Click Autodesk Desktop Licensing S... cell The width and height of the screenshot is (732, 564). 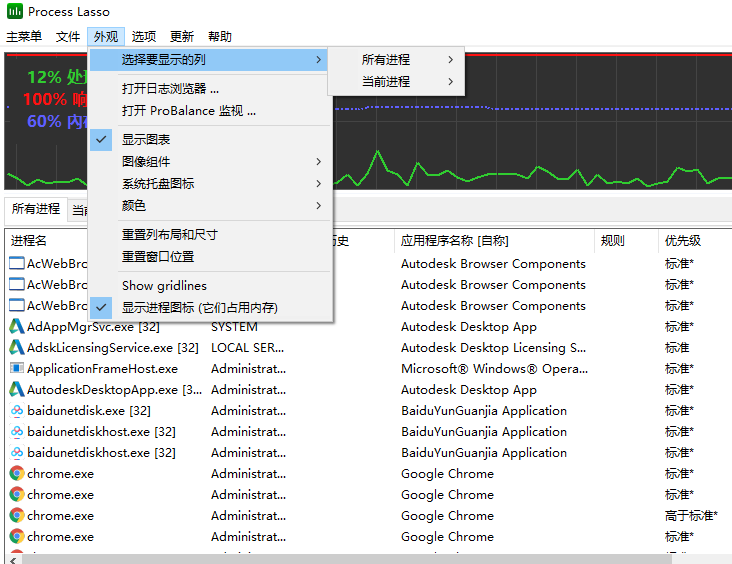coord(493,348)
